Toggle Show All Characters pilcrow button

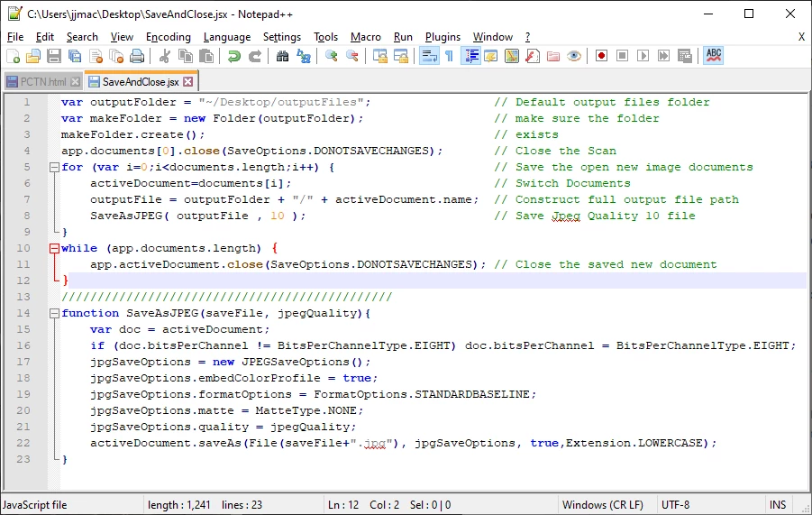[x=450, y=55]
